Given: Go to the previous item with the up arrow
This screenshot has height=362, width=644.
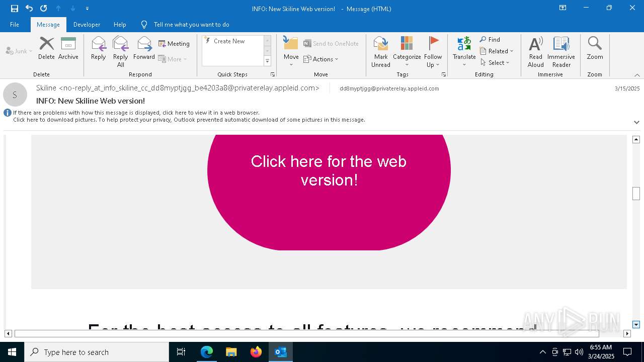Looking at the screenshot, I should point(58,9).
